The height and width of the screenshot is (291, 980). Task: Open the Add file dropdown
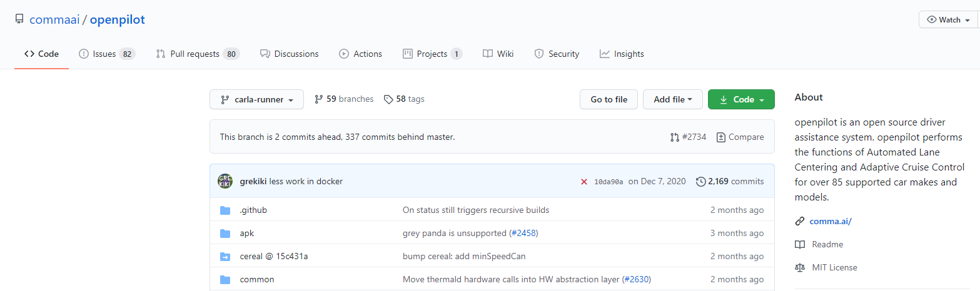(x=672, y=99)
